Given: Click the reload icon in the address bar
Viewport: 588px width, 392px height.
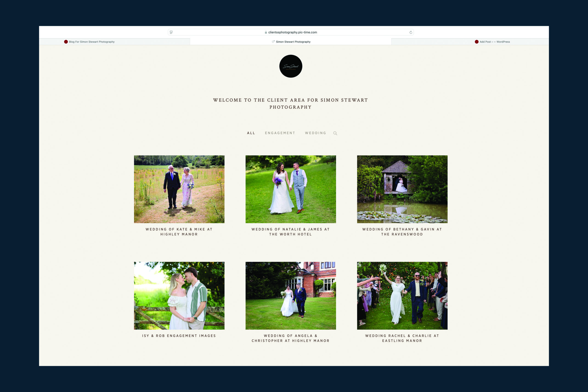Looking at the screenshot, I should click(411, 32).
